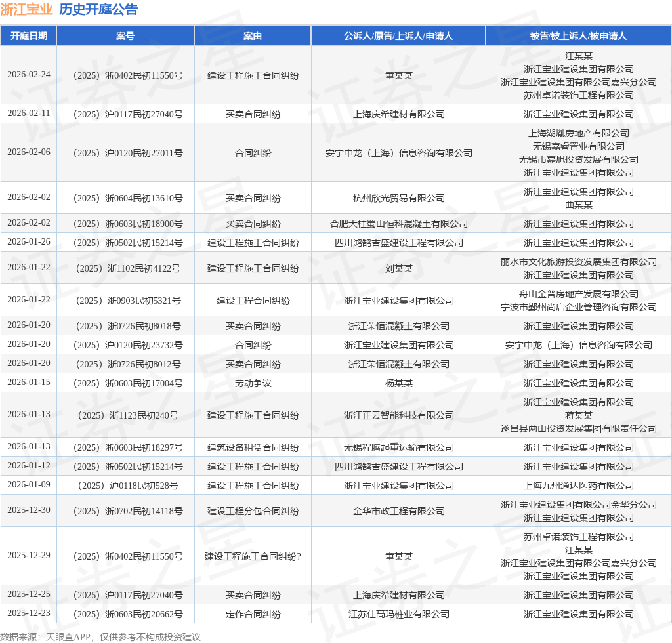
Task: Click the date 2026-01-26
Action: click(x=29, y=242)
